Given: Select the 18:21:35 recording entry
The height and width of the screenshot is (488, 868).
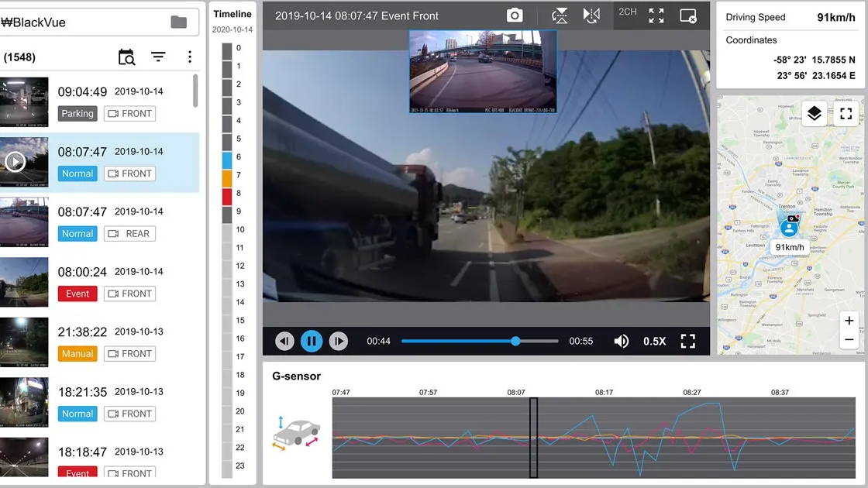Looking at the screenshot, I should (x=100, y=402).
